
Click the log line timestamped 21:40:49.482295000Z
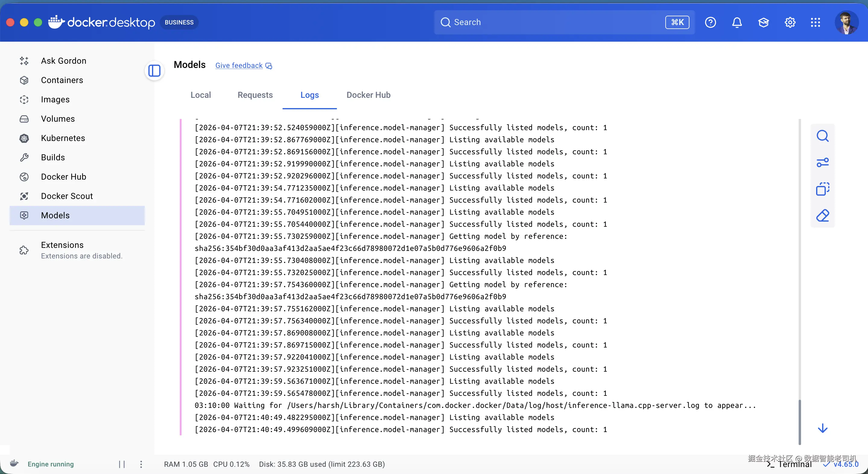[x=374, y=417]
